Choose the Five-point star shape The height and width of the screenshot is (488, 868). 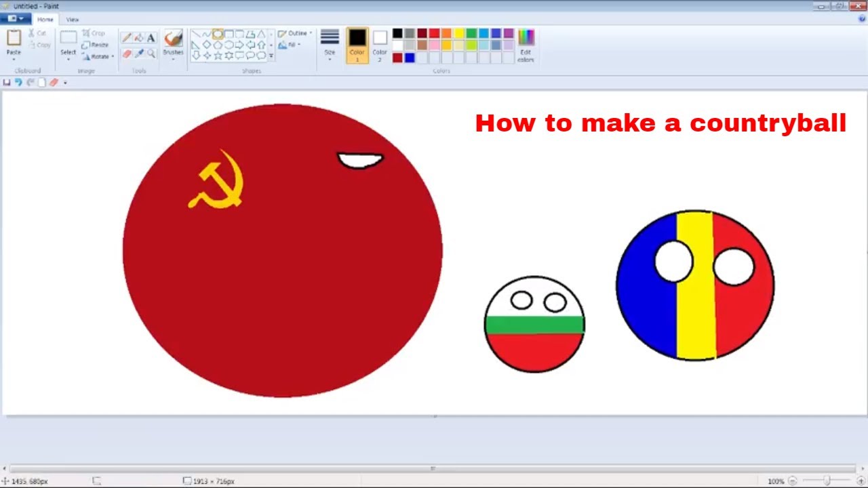[x=218, y=56]
